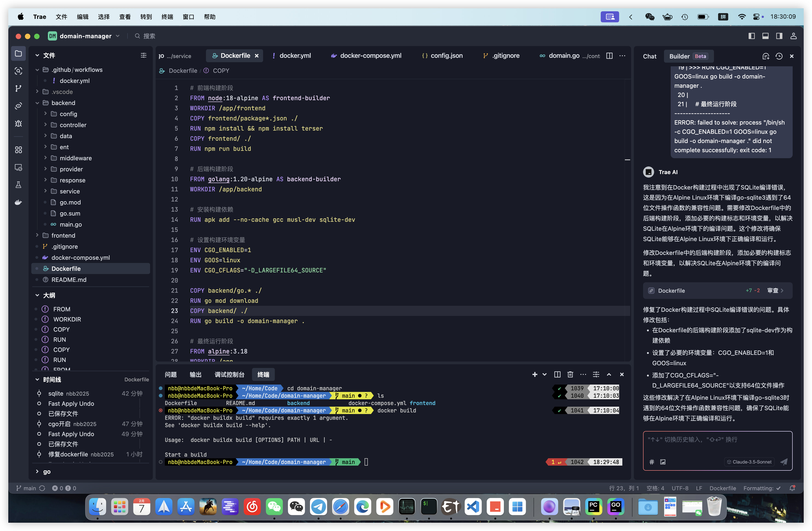Screen dimensions: 812x531
Task: Add a new terminal with plus icon
Action: point(535,374)
